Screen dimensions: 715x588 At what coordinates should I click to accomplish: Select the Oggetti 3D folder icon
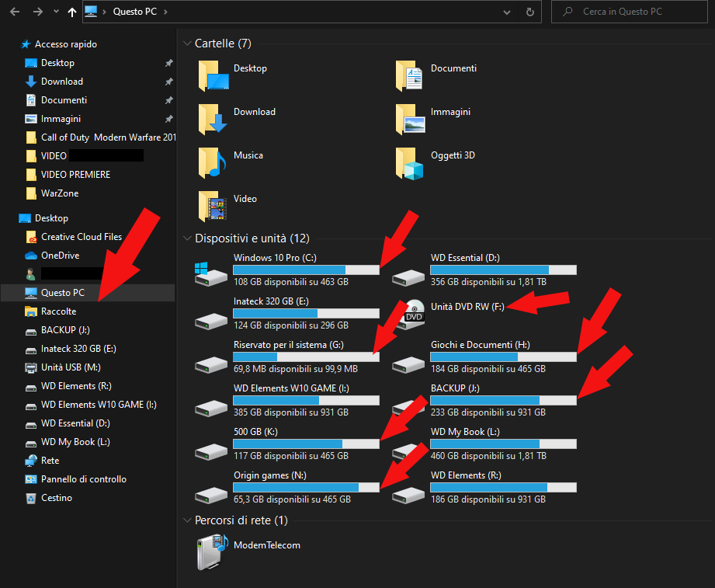click(x=409, y=163)
